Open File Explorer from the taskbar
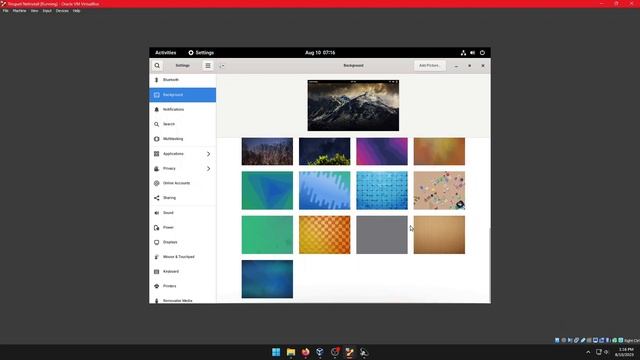Image resolution: width=640 pixels, height=360 pixels. pos(291,352)
